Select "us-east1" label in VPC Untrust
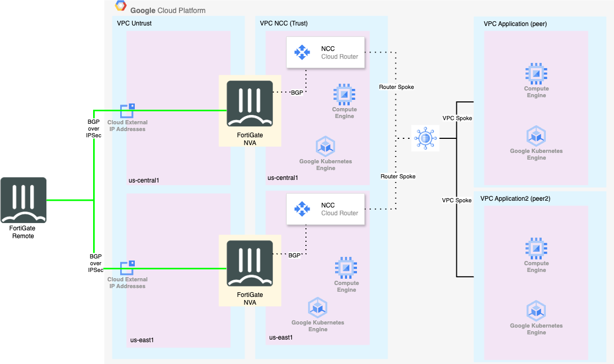Viewport: 614px width, 364px height. [x=142, y=340]
